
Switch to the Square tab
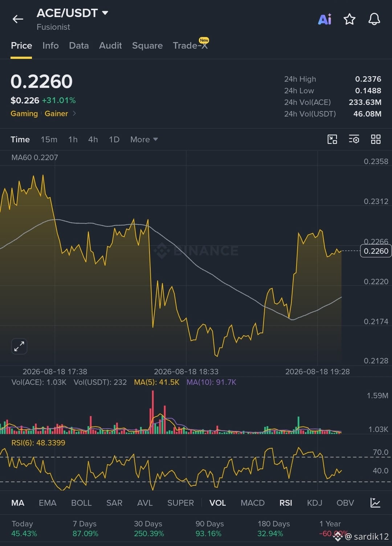click(x=147, y=46)
